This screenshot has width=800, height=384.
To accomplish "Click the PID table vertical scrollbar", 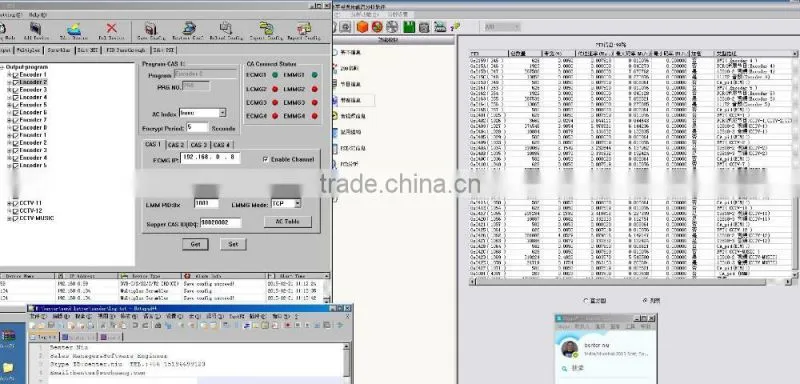I will [795, 164].
